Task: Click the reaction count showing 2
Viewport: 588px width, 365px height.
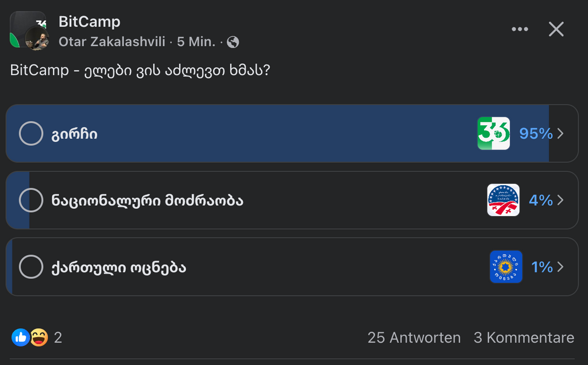Action: click(x=57, y=337)
